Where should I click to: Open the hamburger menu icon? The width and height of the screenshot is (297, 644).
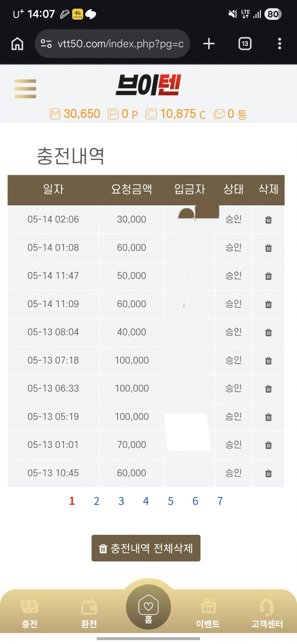pos(25,89)
